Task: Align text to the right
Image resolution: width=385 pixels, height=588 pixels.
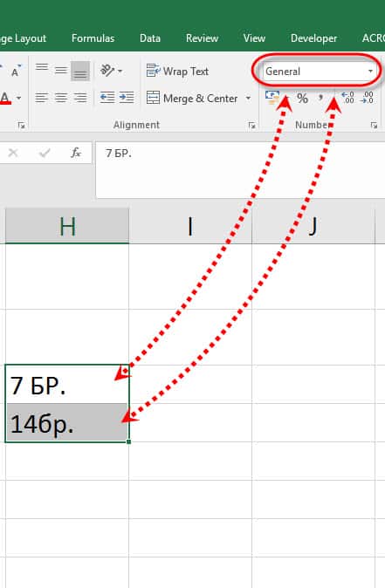Action: click(x=80, y=98)
